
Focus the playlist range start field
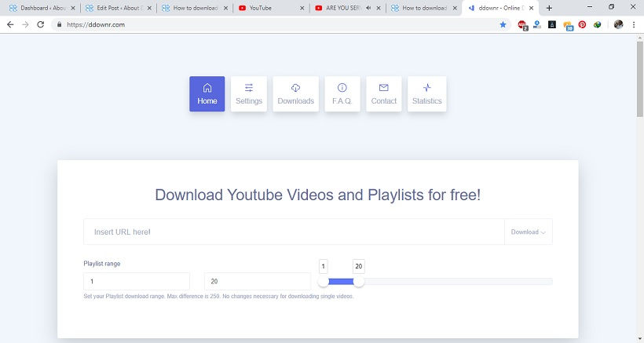pos(137,282)
